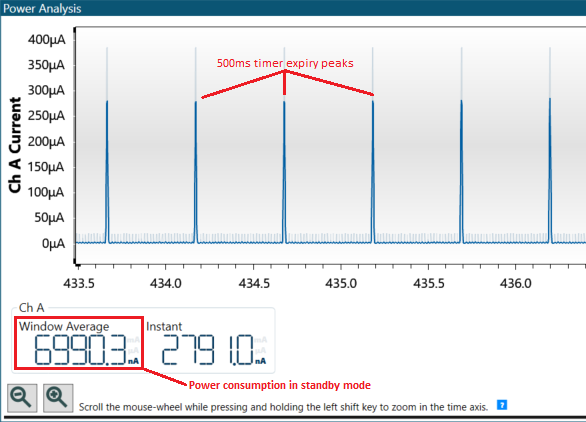The width and height of the screenshot is (586, 422).
Task: Click the nA unit on Window Average
Action: coord(133,361)
